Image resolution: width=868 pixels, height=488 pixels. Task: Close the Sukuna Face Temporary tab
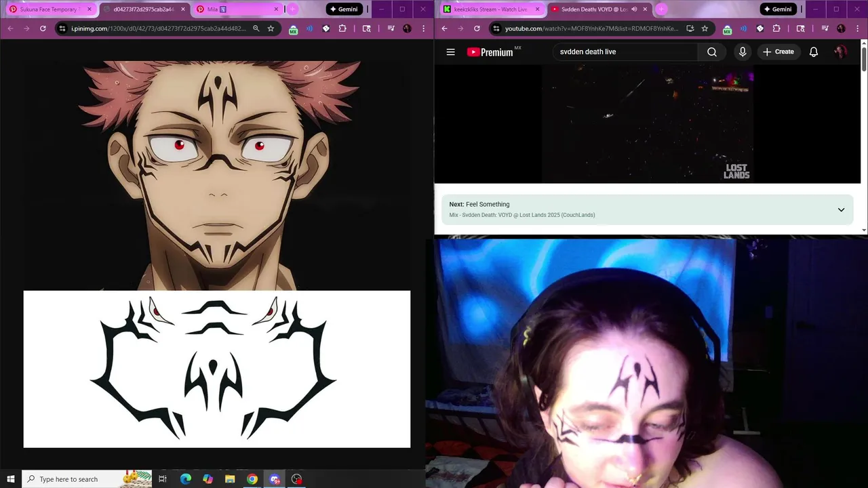click(90, 9)
